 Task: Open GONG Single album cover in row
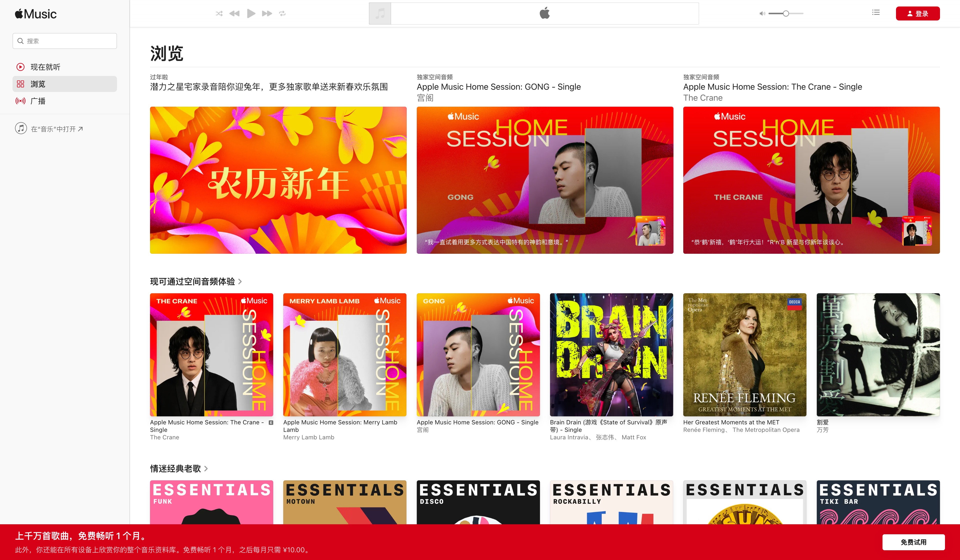tap(478, 354)
